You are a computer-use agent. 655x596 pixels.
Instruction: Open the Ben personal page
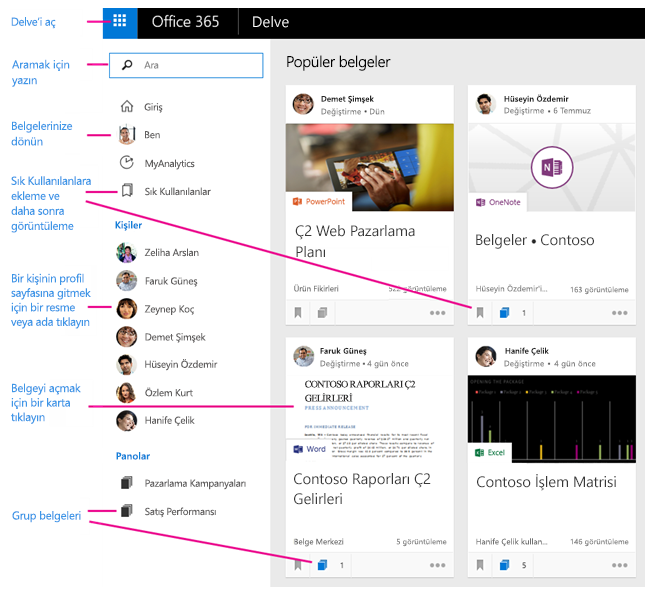152,135
